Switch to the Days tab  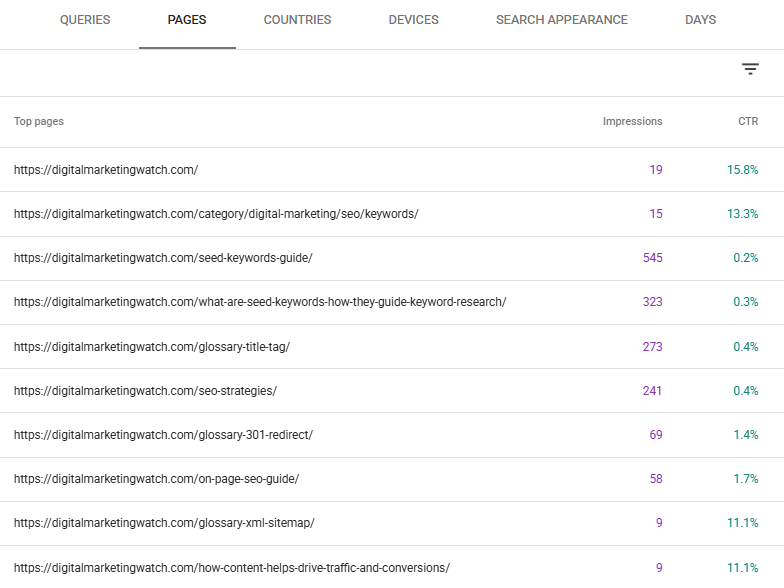coord(700,20)
